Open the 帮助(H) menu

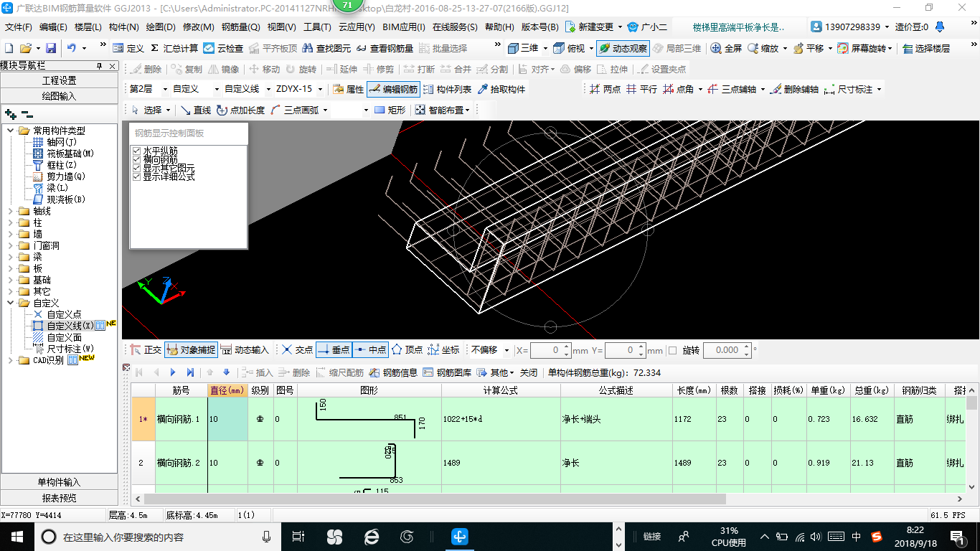pos(499,27)
